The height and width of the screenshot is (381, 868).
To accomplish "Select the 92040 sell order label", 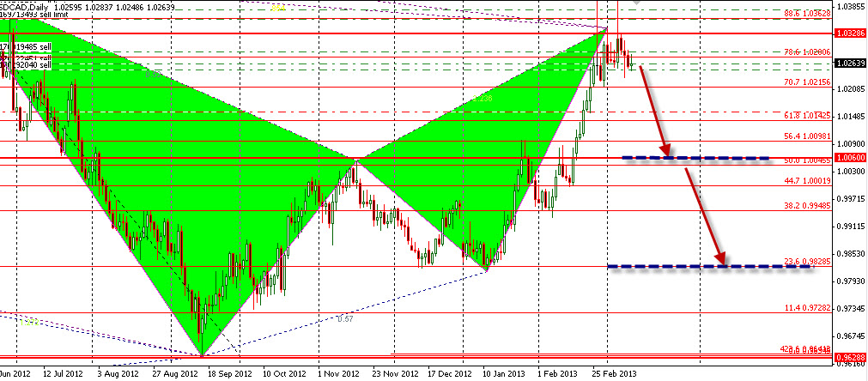I will click(27, 64).
